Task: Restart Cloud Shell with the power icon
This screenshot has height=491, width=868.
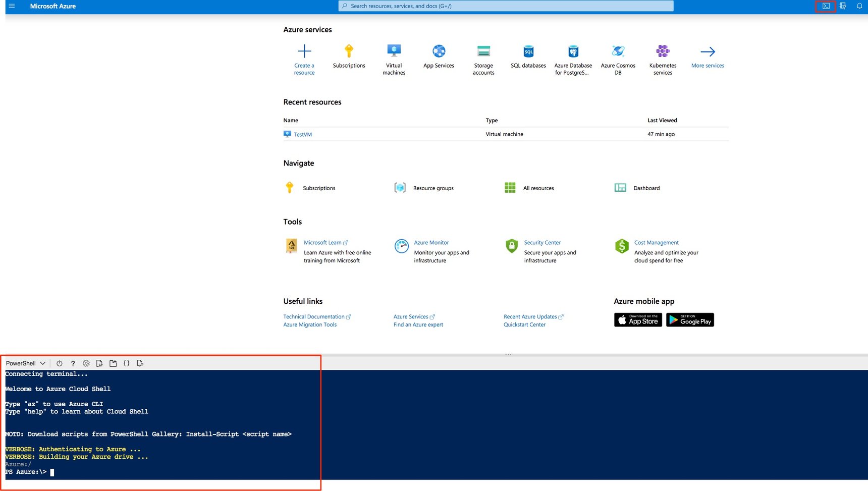Action: click(60, 363)
